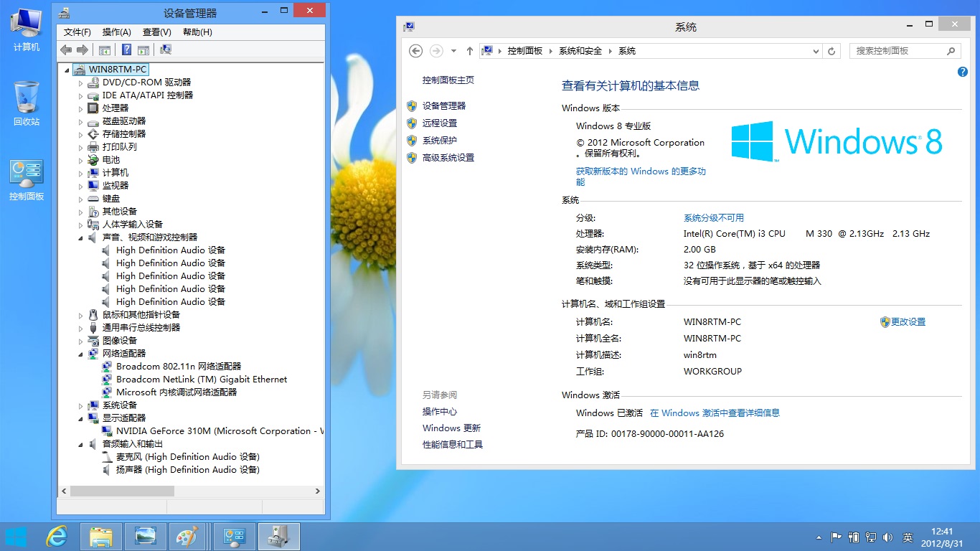Open recent locations dropdown near back buttons
Screen dimensions: 980x551
click(x=453, y=51)
